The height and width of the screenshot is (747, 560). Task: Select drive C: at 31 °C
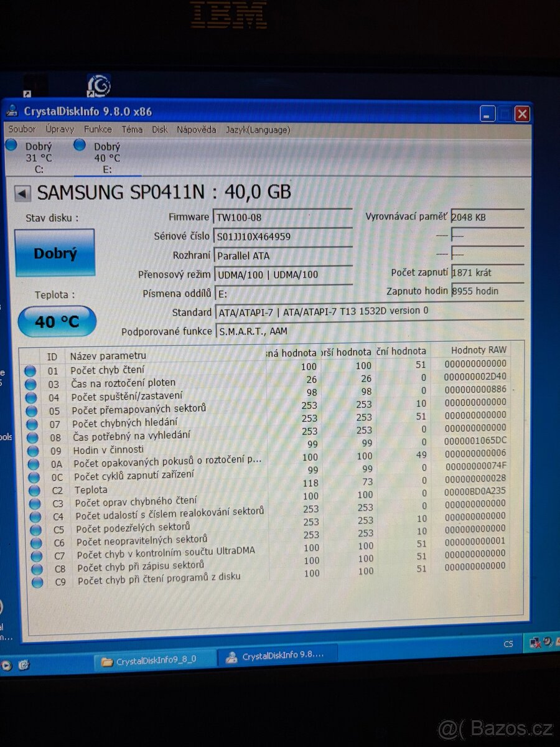[x=31, y=157]
